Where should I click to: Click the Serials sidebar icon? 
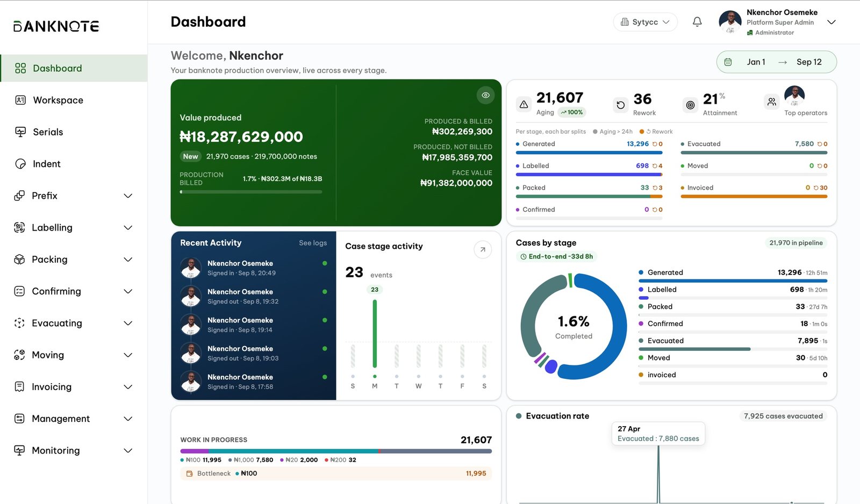[20, 132]
